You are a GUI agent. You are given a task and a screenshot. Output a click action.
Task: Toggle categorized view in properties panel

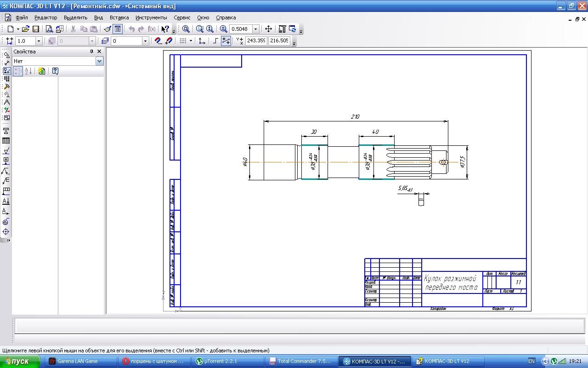pyautogui.click(x=18, y=71)
